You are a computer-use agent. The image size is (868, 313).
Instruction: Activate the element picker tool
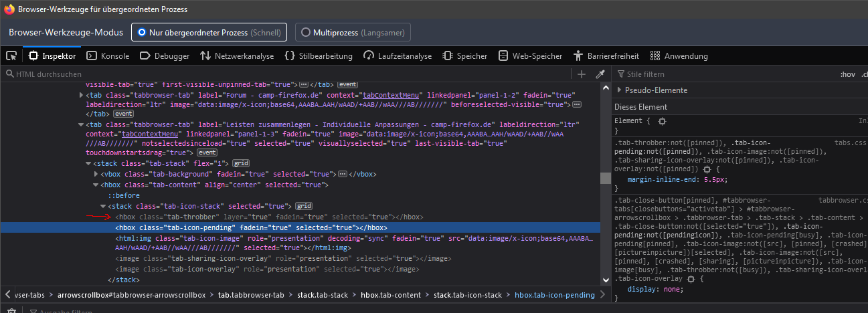[11, 56]
